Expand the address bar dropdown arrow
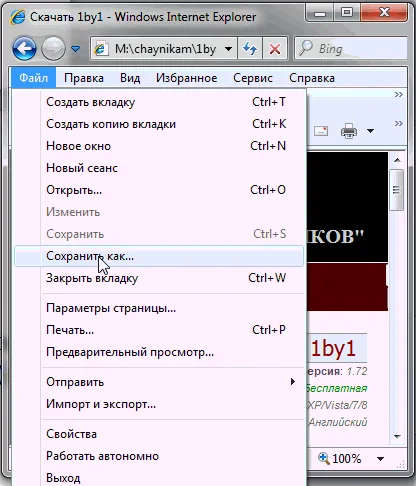Image resolution: width=416 pixels, height=486 pixels. click(228, 49)
